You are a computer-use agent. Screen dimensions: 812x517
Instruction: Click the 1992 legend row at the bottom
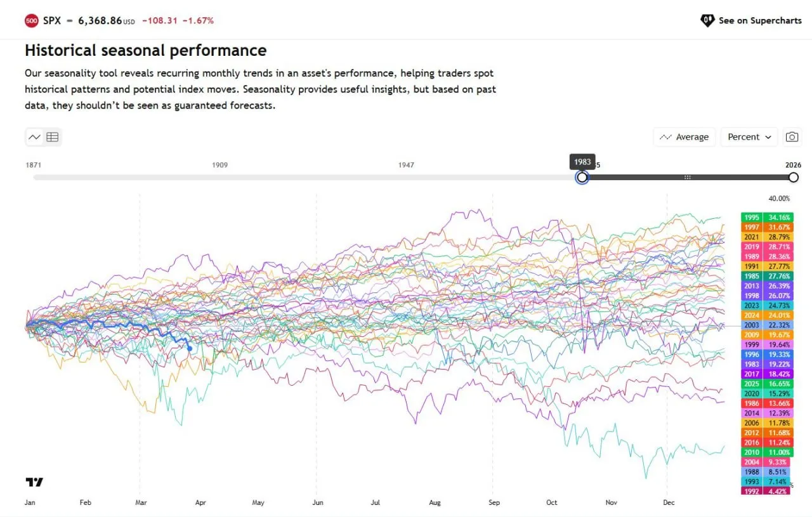(766, 491)
